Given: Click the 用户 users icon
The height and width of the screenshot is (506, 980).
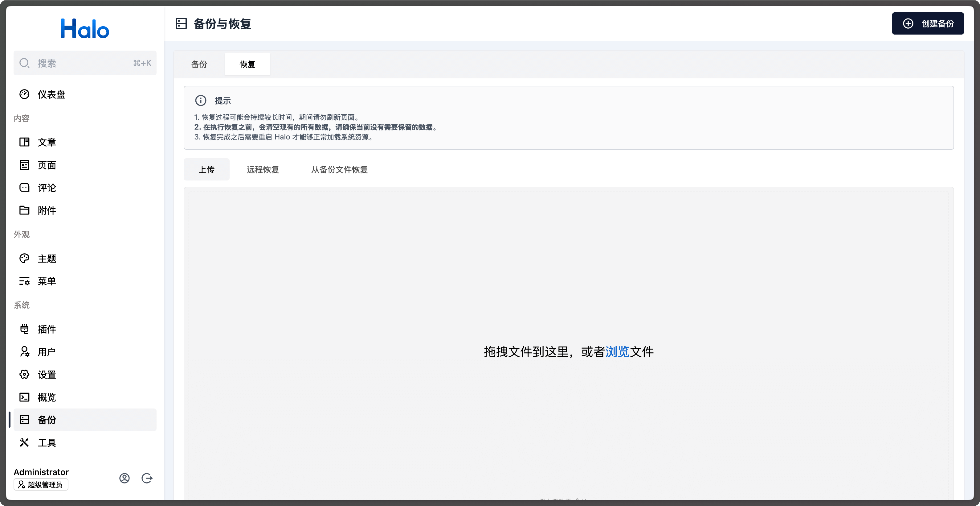Looking at the screenshot, I should [x=24, y=352].
